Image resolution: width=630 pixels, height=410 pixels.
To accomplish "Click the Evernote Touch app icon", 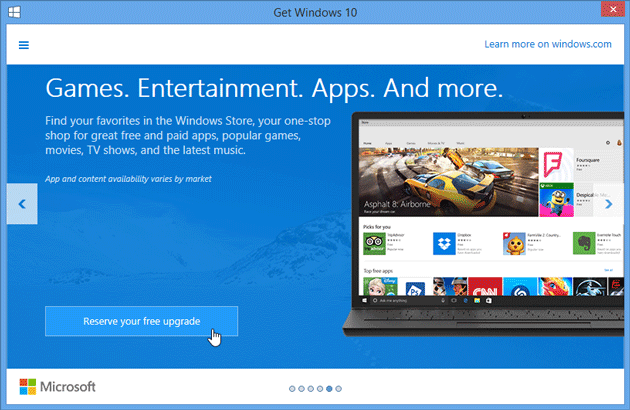I will pos(584,244).
